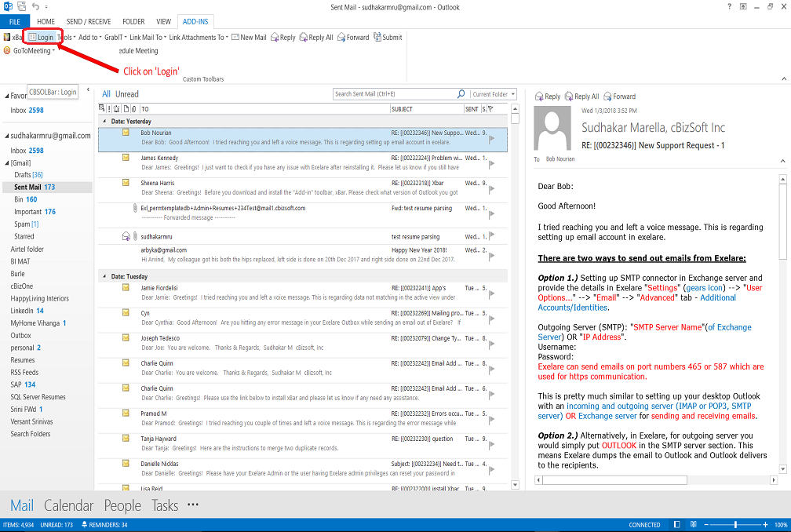
Task: Click the Login button in xBar toolbar
Action: 41,38
